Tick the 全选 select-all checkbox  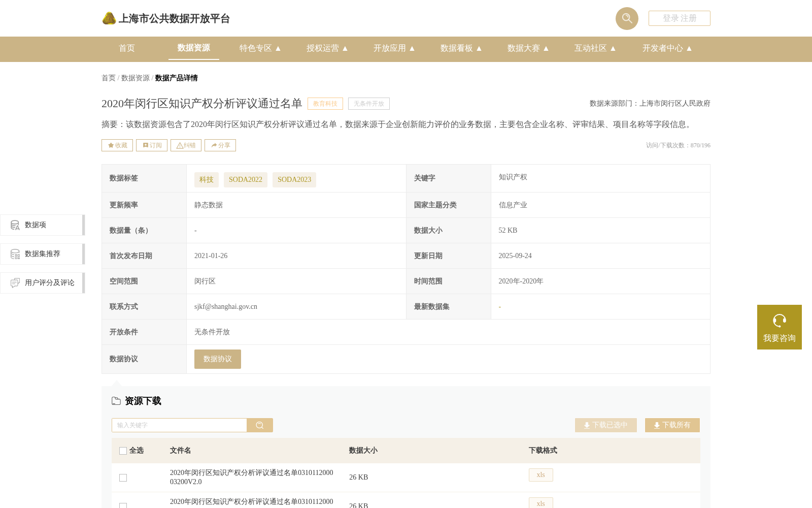click(x=123, y=451)
